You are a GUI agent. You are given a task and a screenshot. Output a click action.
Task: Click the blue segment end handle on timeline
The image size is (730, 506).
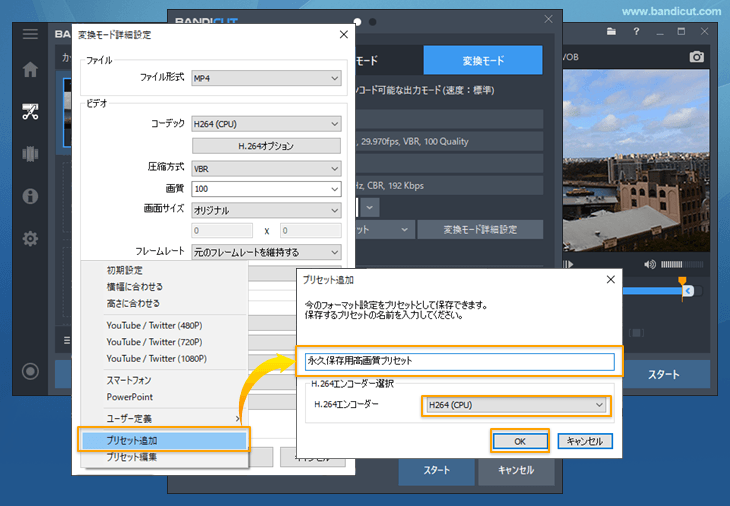[688, 291]
